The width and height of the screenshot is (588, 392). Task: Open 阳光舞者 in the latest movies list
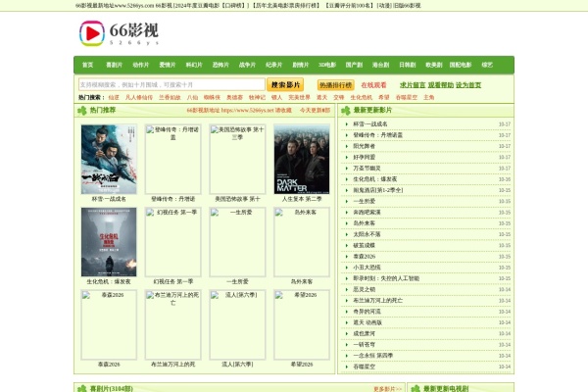(364, 146)
